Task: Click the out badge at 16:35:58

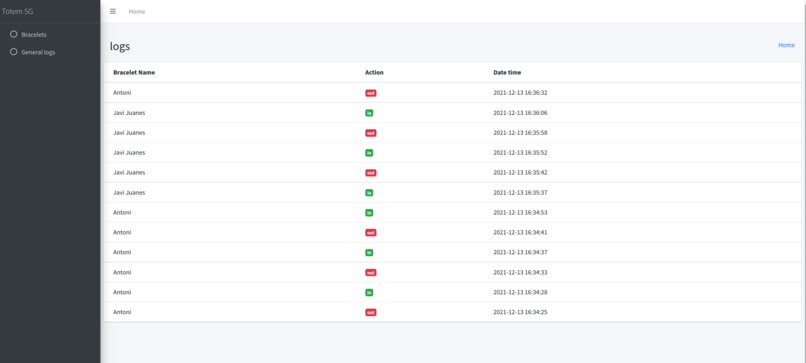Action: tap(371, 133)
